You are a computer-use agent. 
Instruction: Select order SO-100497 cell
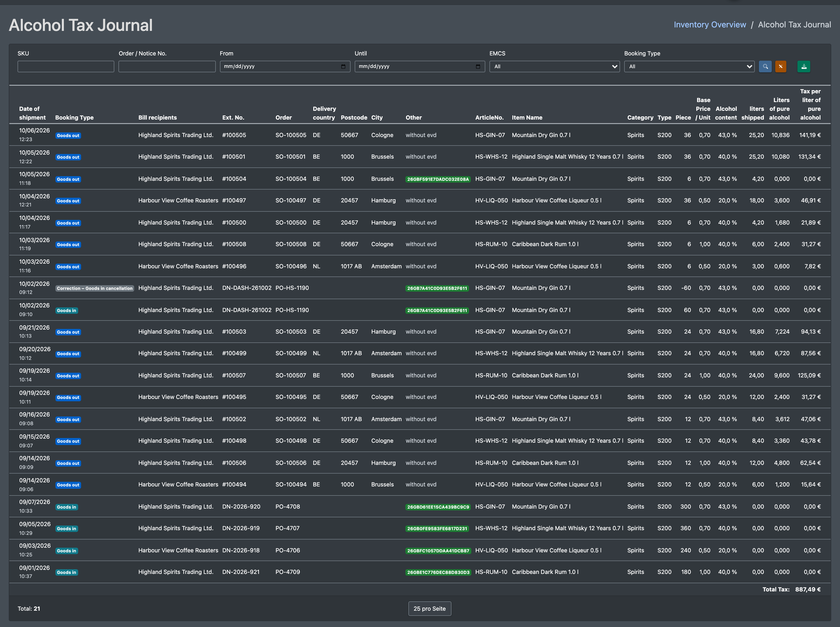[x=291, y=200]
